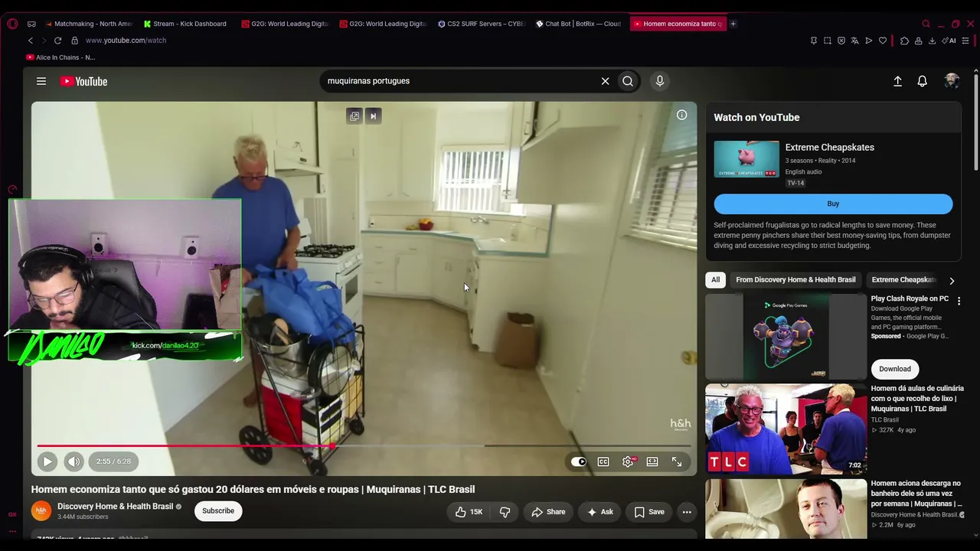The image size is (980, 551).
Task: Filter by From Discovery Home & Health Brasil
Action: pos(795,280)
